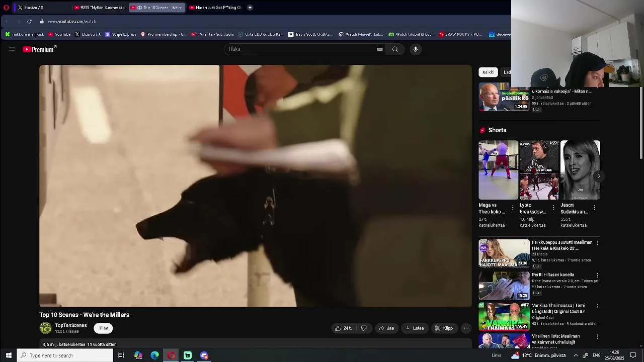Open the YouTube hamburger guide menu
The width and height of the screenshot is (644, 362).
click(12, 49)
